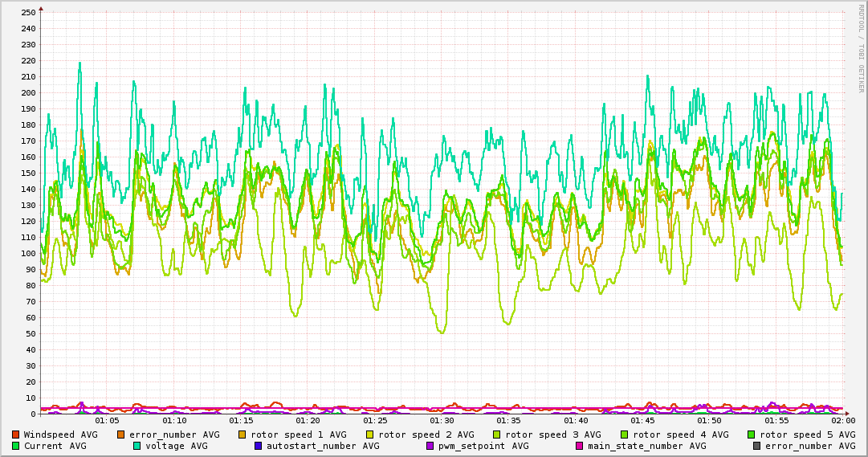This screenshot has width=868, height=457.
Task: Click the 01:50 time axis label
Action: [x=710, y=421]
